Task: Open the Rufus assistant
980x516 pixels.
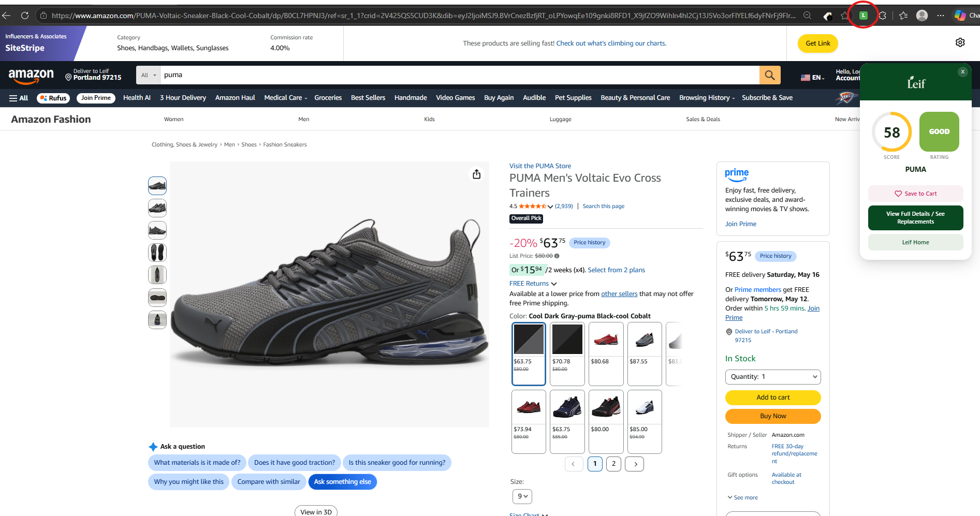Action: [53, 98]
